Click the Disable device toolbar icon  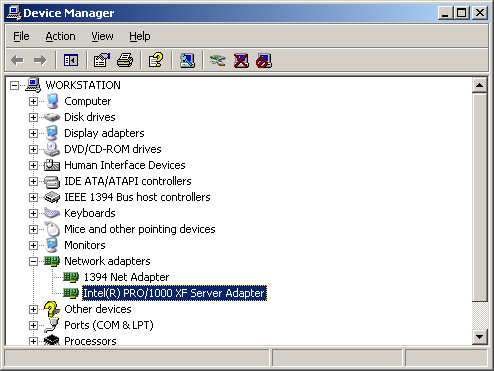[x=264, y=60]
